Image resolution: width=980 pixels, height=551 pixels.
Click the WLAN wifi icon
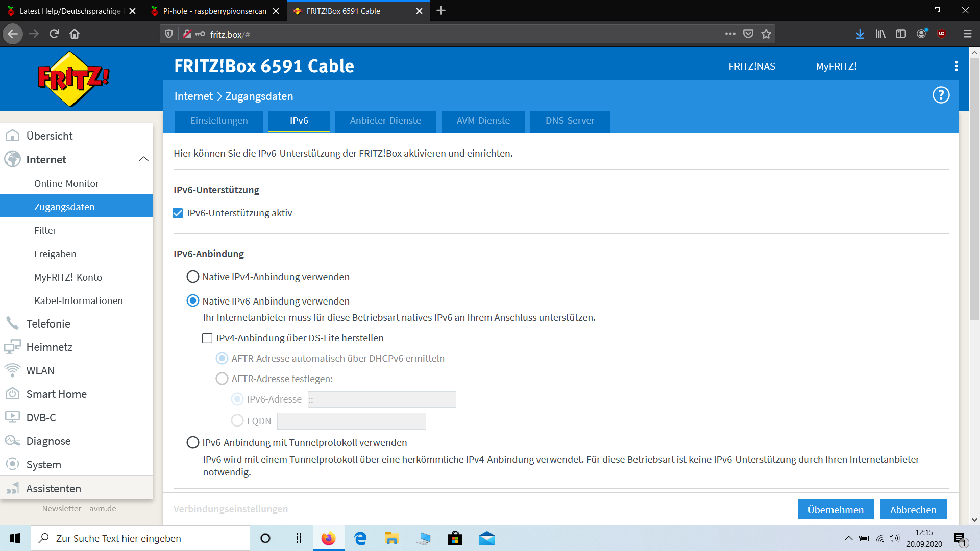click(12, 370)
